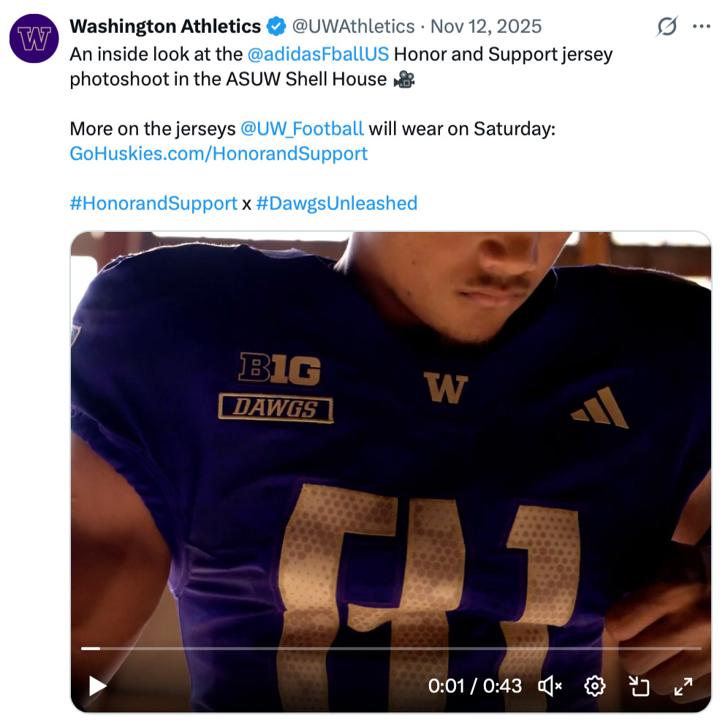Visit the GoHuskies.com/HonorandSupport link

pyautogui.click(x=219, y=154)
